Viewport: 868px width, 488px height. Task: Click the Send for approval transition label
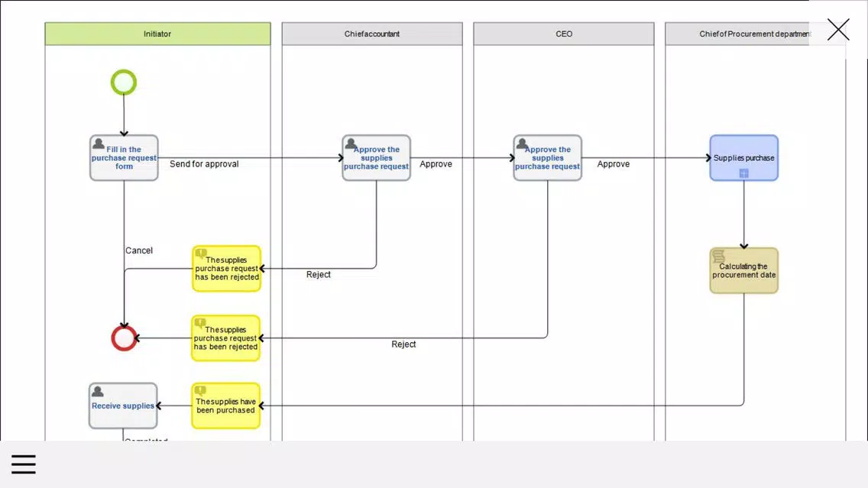tap(204, 163)
